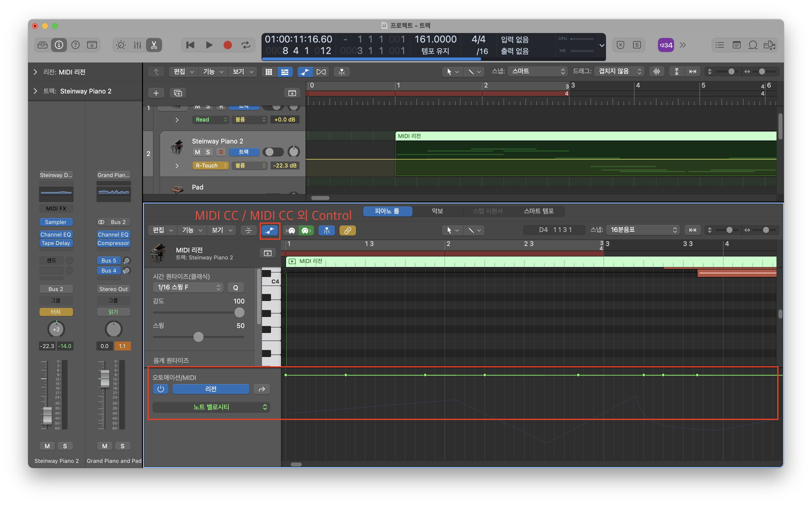Click the 리전 automation mode button
The image size is (812, 505).
211,389
